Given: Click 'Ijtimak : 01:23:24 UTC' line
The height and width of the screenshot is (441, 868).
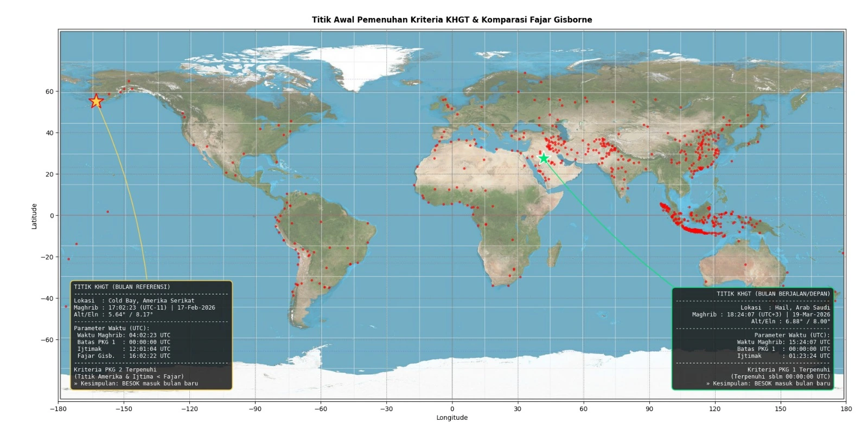Looking at the screenshot, I should pyautogui.click(x=784, y=356).
